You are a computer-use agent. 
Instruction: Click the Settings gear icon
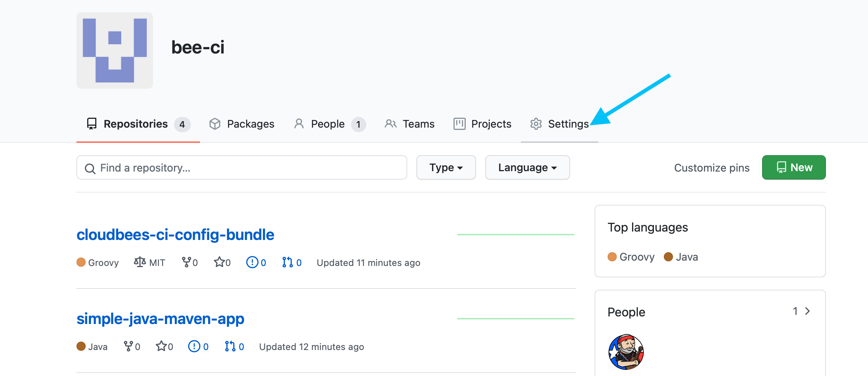pyautogui.click(x=536, y=124)
